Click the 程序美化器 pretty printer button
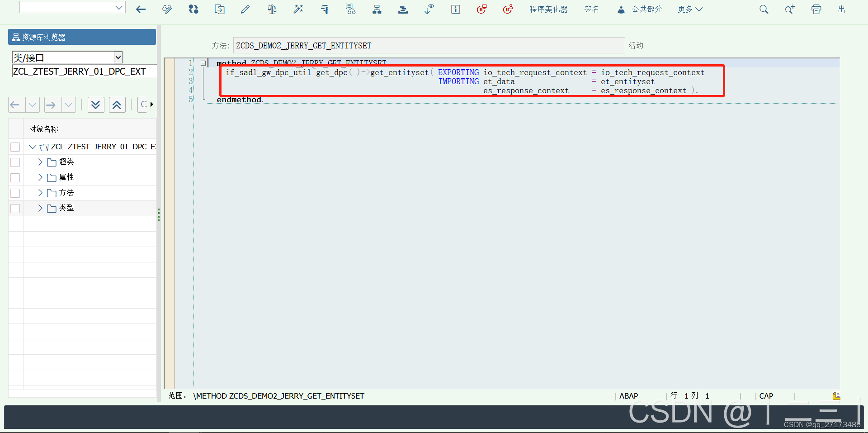The image size is (868, 433). click(x=548, y=9)
